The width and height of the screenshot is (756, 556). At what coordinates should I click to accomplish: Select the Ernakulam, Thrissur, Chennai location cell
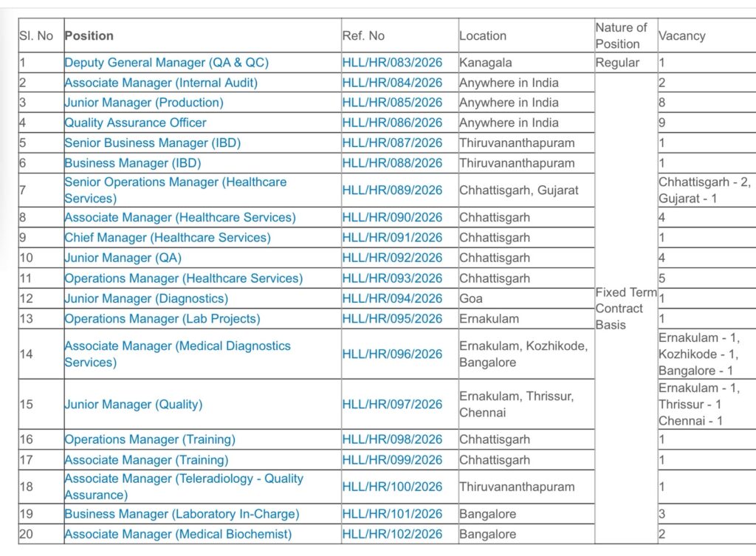(526, 404)
